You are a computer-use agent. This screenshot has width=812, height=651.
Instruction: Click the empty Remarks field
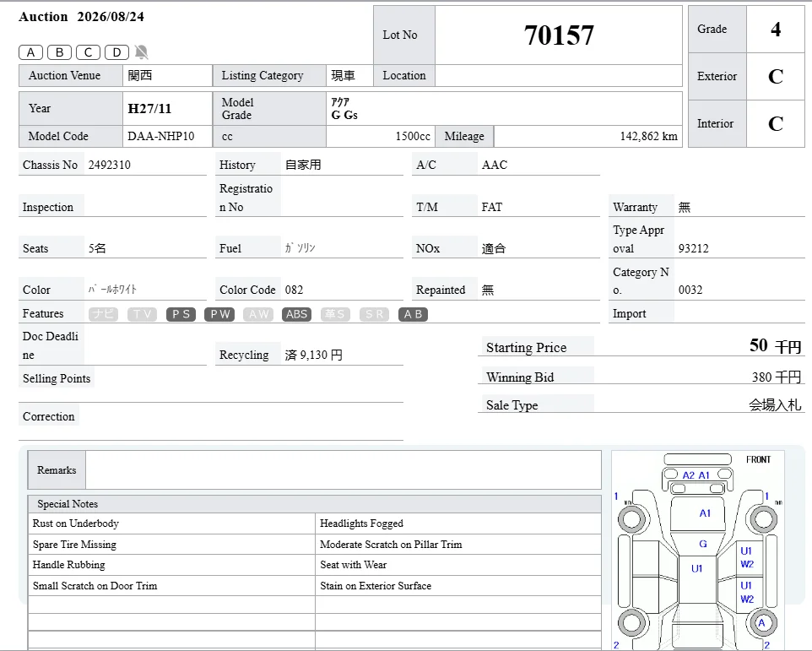(x=344, y=469)
